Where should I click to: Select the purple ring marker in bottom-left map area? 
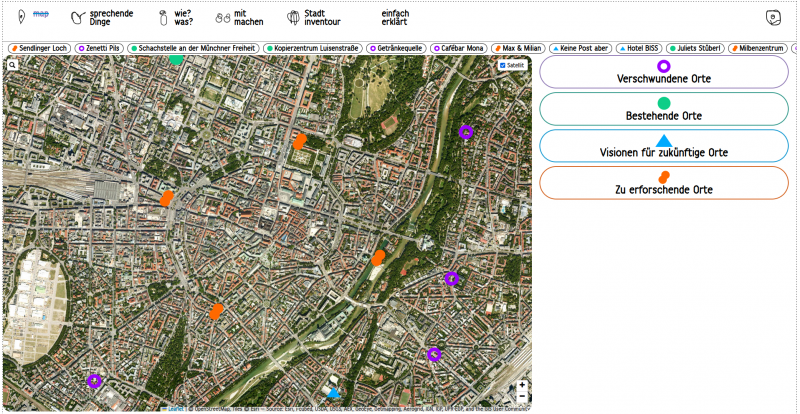click(x=94, y=380)
